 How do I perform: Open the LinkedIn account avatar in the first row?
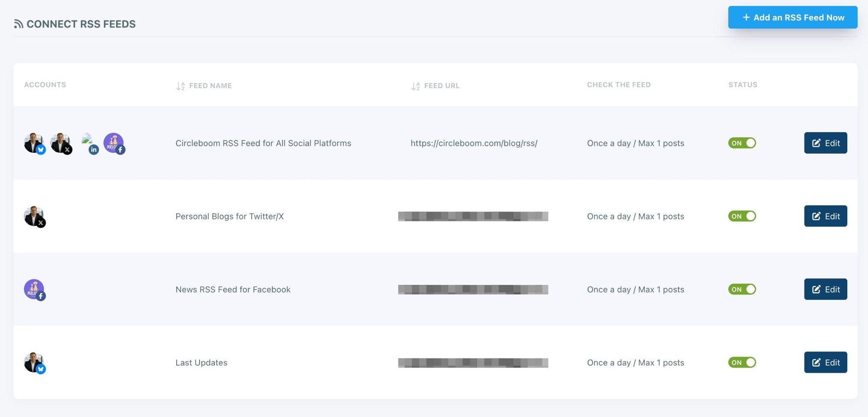coord(89,142)
